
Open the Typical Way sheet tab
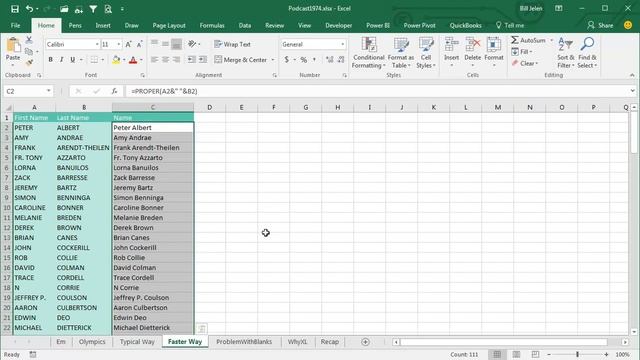pos(137,342)
